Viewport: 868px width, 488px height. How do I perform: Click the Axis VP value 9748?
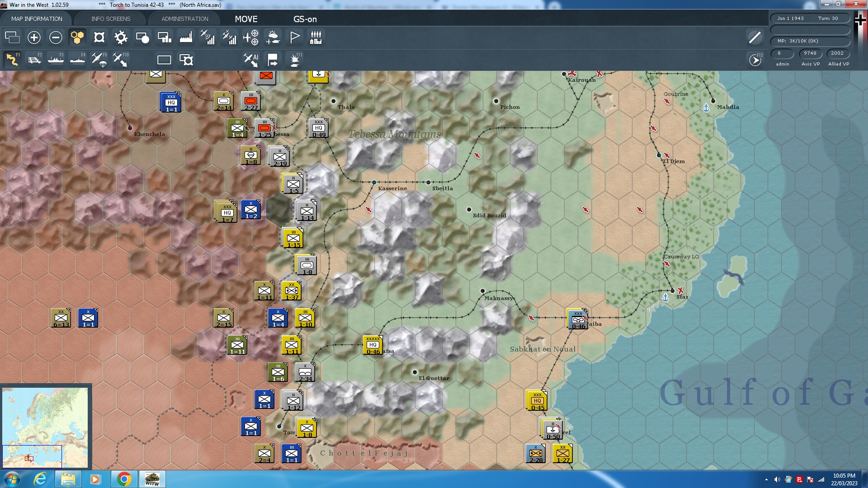[x=810, y=53]
